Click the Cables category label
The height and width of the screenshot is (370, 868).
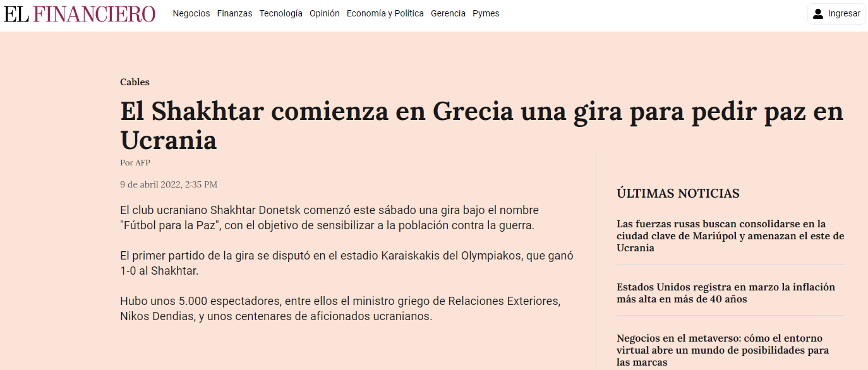point(135,82)
